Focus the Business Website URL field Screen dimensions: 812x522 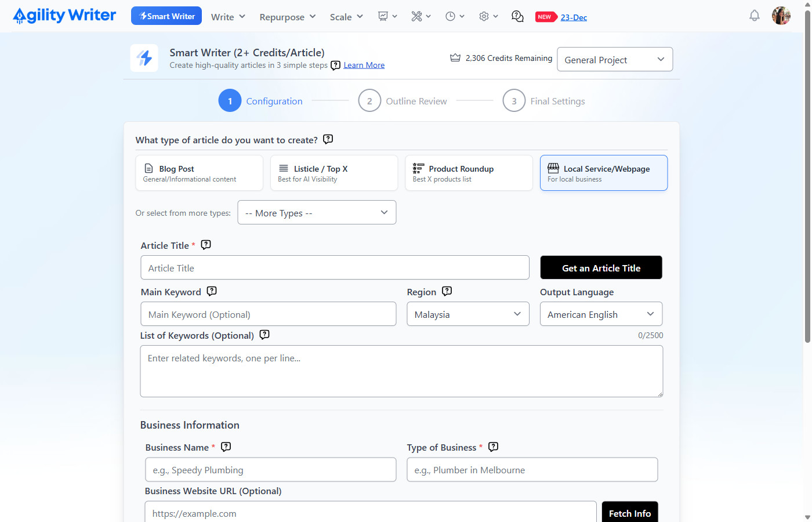click(x=371, y=513)
